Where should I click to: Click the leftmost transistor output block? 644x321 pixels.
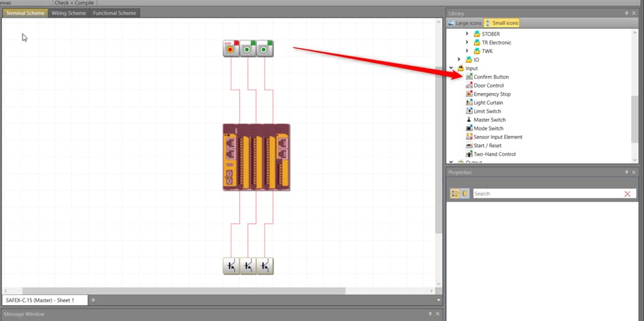click(x=231, y=266)
